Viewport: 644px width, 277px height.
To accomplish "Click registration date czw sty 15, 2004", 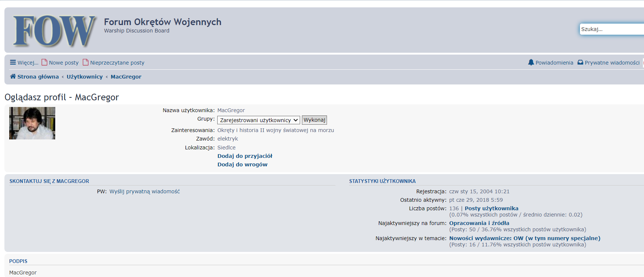I will click(479, 191).
